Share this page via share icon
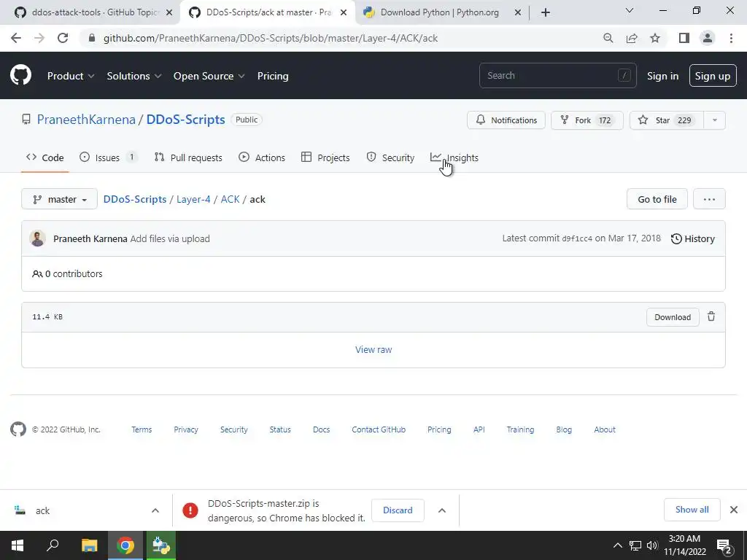The width and height of the screenshot is (747, 560). pos(632,38)
